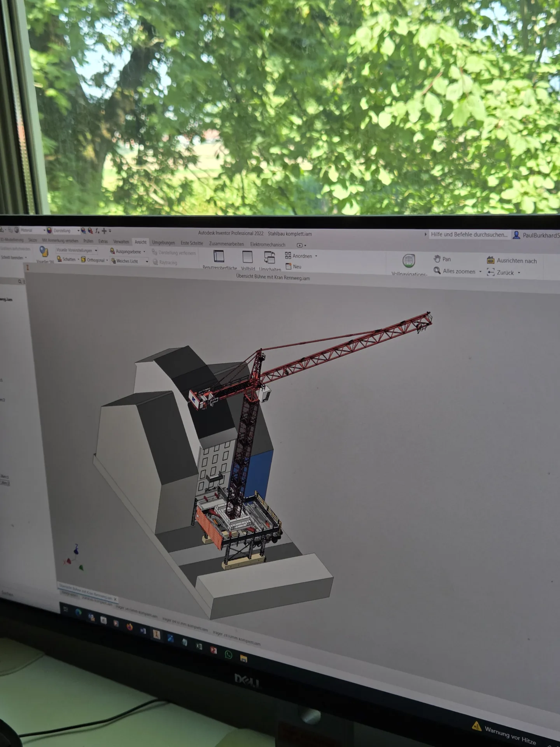Click in Hilfe und Befehle search field

(x=469, y=235)
